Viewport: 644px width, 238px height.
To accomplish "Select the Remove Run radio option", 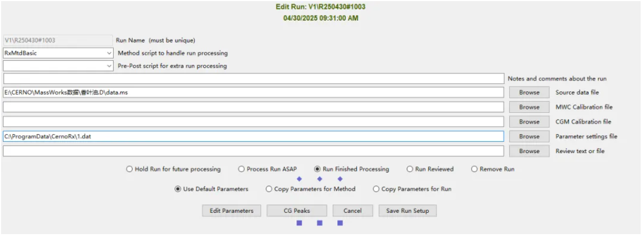I will pyautogui.click(x=474, y=169).
